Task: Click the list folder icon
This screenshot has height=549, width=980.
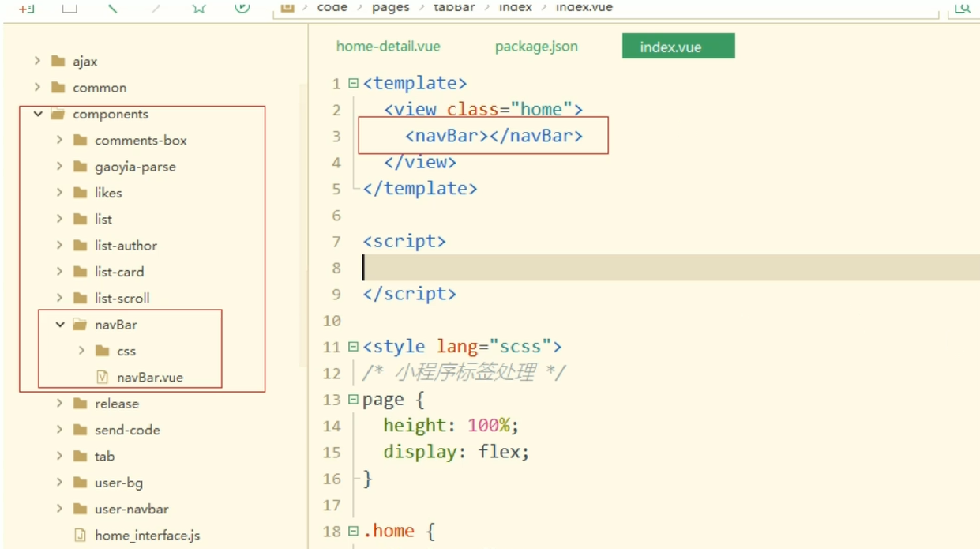Action: 80,219
